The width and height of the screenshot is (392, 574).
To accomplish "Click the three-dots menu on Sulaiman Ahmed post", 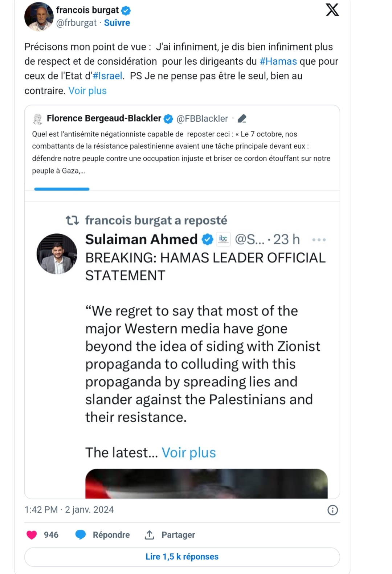I will pos(319,240).
